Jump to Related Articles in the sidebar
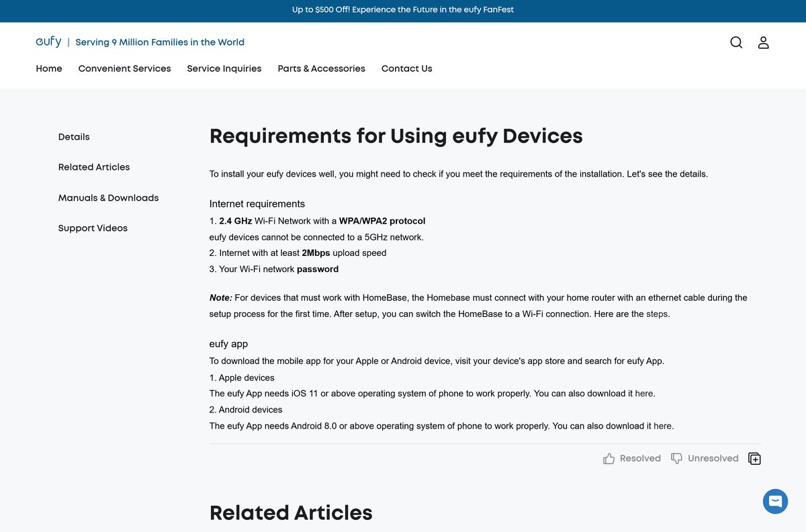 click(94, 167)
